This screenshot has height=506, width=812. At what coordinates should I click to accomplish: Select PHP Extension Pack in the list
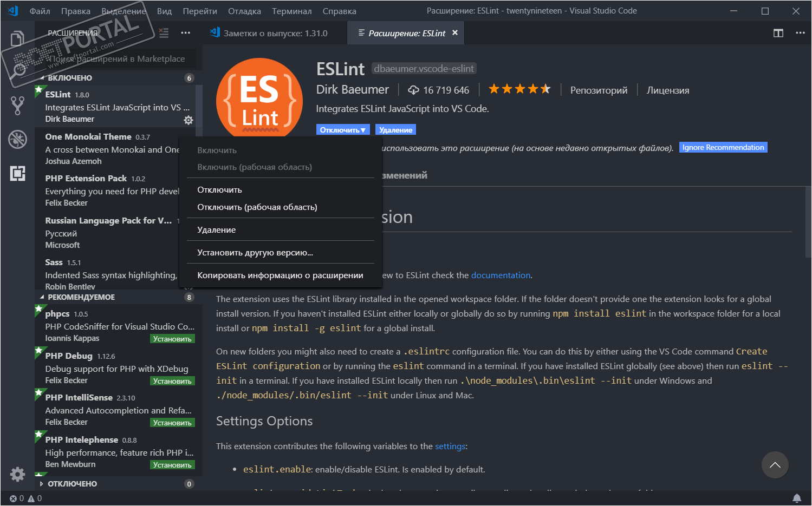pyautogui.click(x=107, y=190)
